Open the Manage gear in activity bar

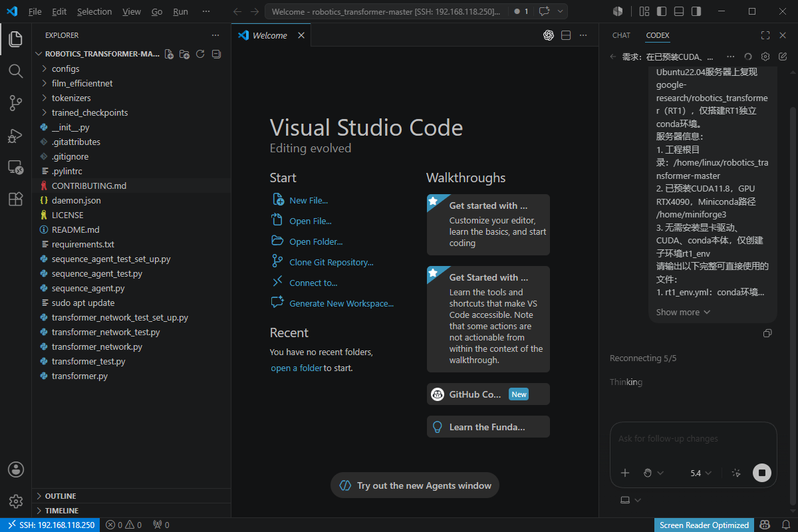tap(15, 501)
